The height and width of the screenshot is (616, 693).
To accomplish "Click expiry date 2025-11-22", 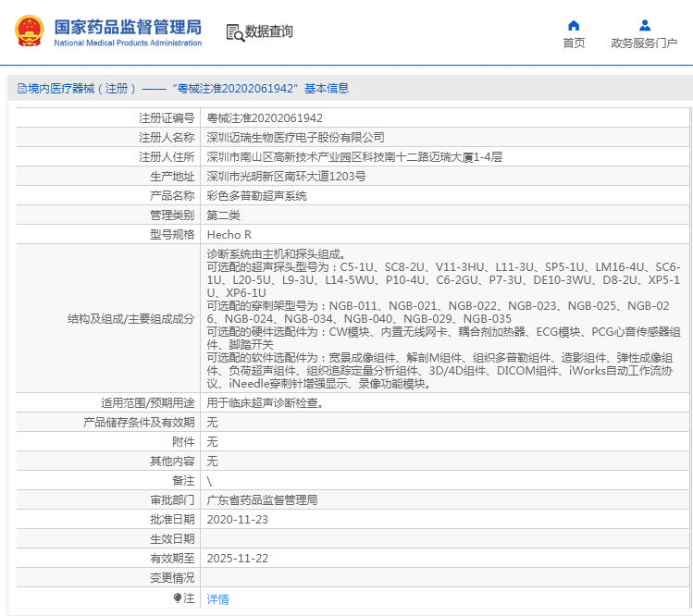I will [238, 559].
